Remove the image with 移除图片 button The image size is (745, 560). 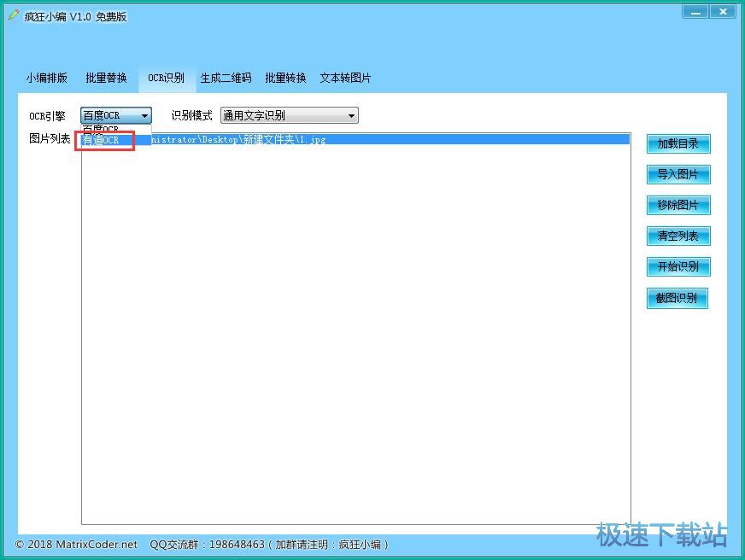678,205
